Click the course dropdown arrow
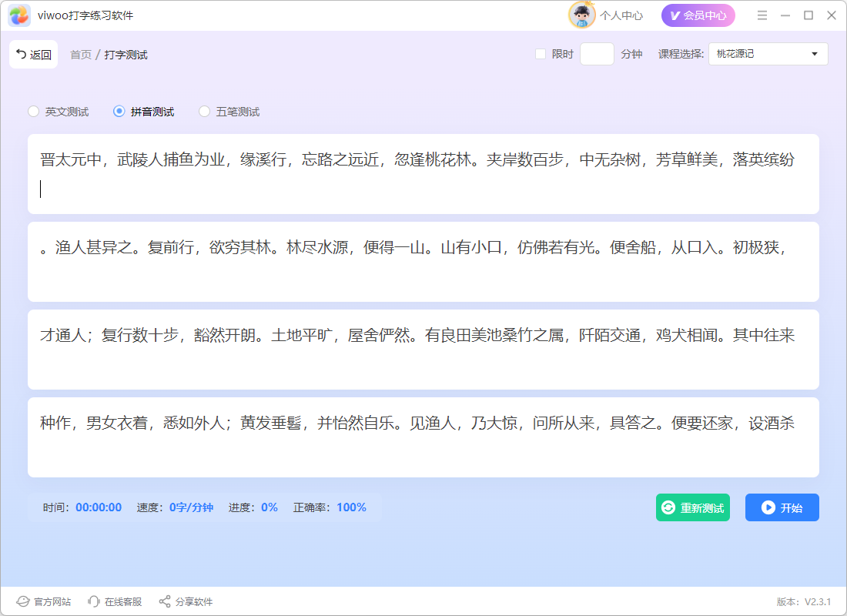Screen dimensions: 847x616 [x=815, y=54]
